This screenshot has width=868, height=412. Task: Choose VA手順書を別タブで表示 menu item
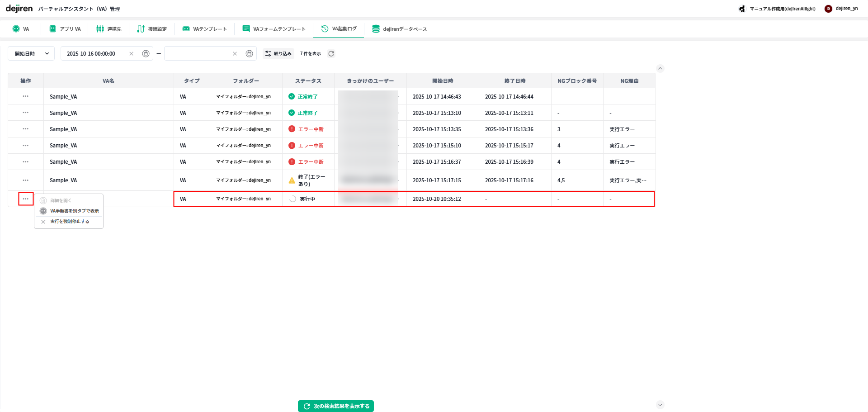coord(74,211)
